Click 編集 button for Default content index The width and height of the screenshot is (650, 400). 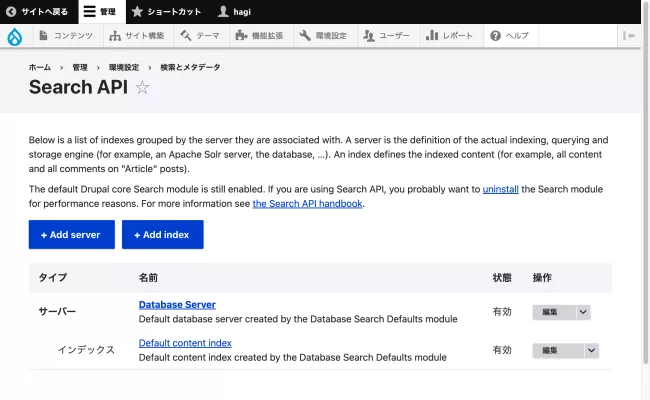click(558, 351)
